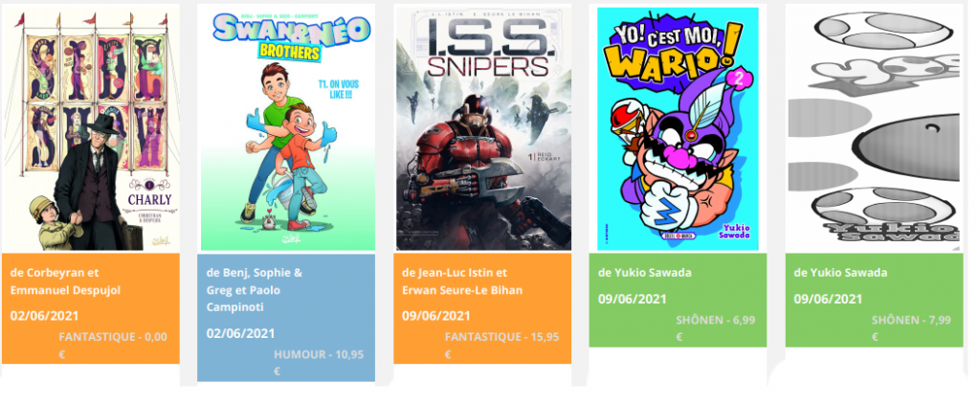Click Yukio Sawada author on last card
Image resolution: width=980 pixels, height=404 pixels.
pyautogui.click(x=840, y=273)
